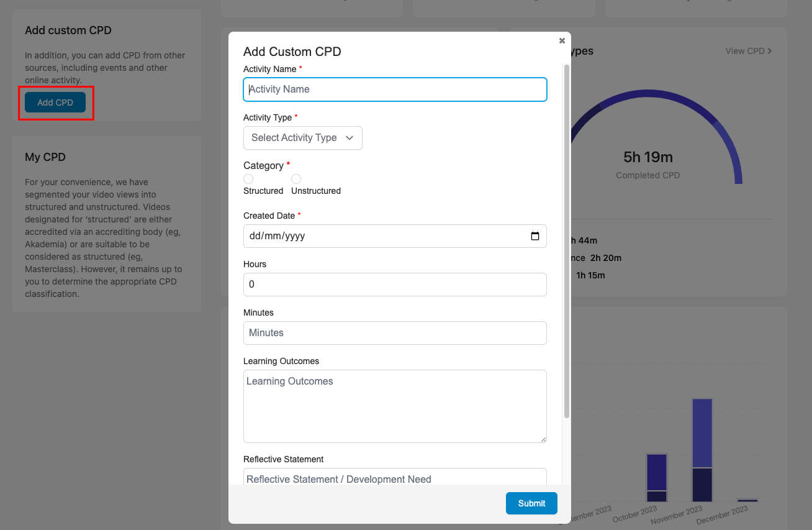Click the Activity Name text field
The width and height of the screenshot is (812, 530).
395,89
